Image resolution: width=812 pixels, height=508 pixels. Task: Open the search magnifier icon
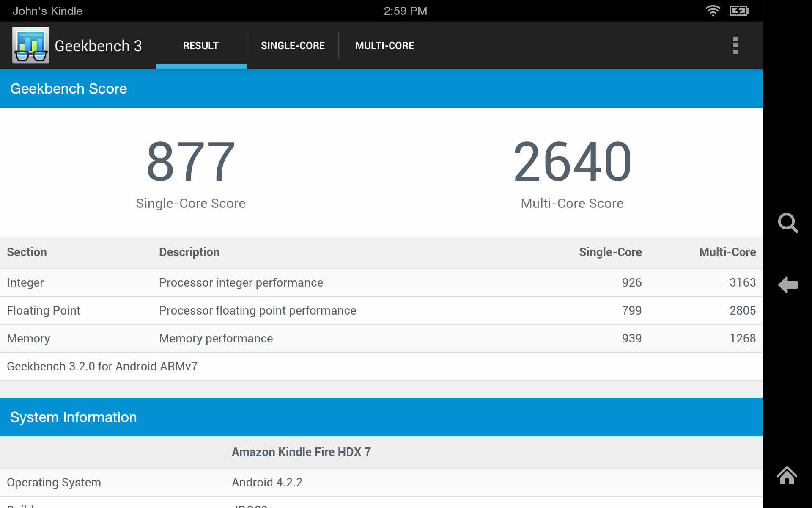point(788,224)
